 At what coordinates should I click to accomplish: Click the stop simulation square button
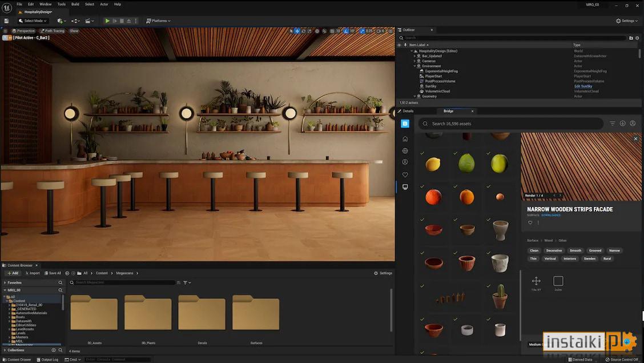point(122,21)
